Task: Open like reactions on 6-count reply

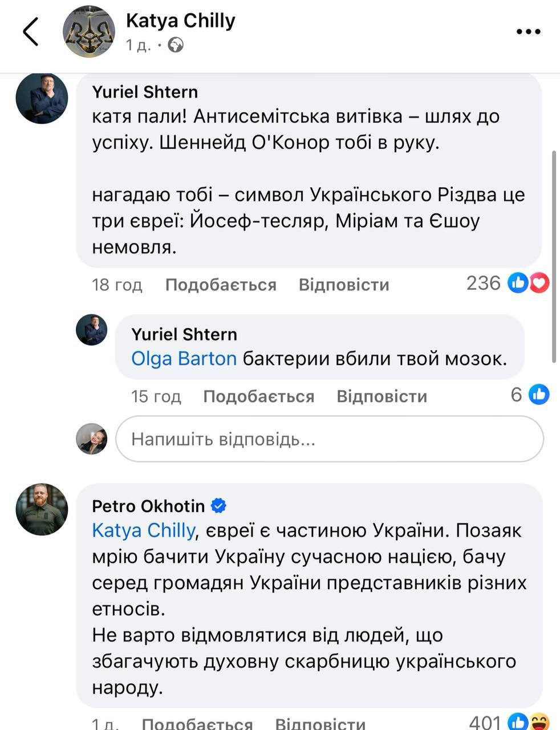Action: (x=538, y=394)
